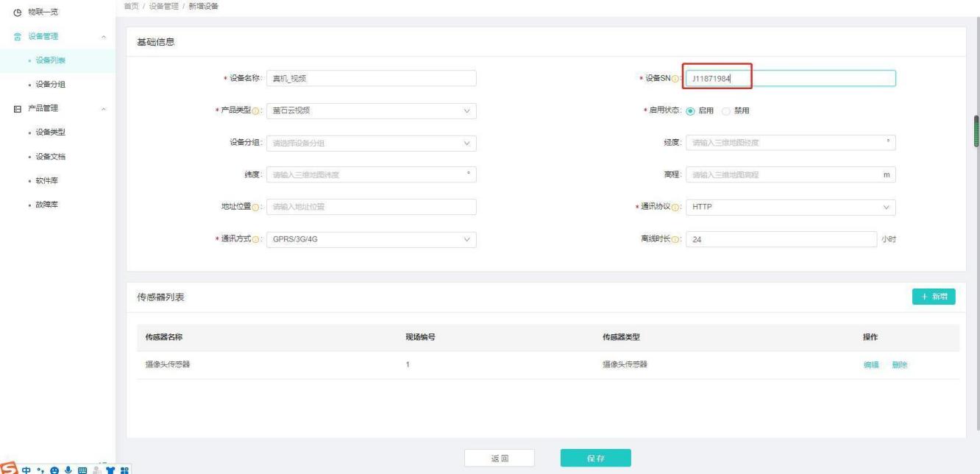
Task: Click the Sogou input method S logo
Action: coord(8,467)
